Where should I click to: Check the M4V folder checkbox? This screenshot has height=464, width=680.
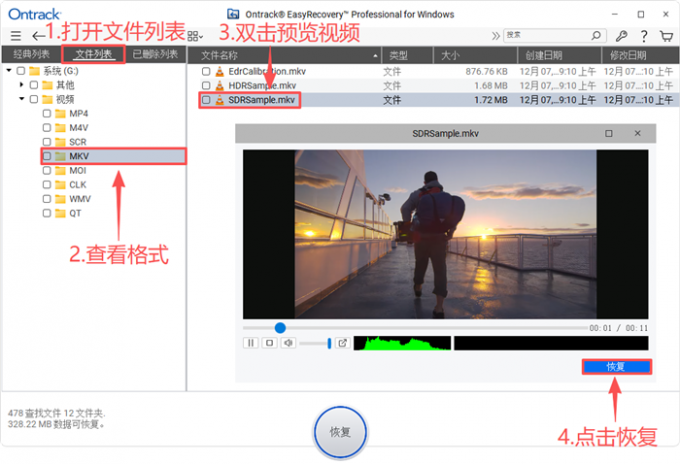click(47, 127)
